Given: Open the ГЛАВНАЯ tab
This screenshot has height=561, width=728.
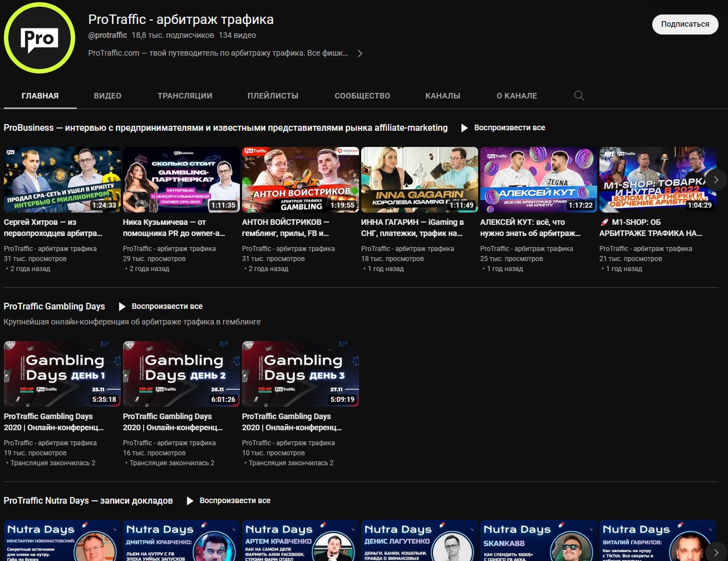Looking at the screenshot, I should [x=40, y=96].
